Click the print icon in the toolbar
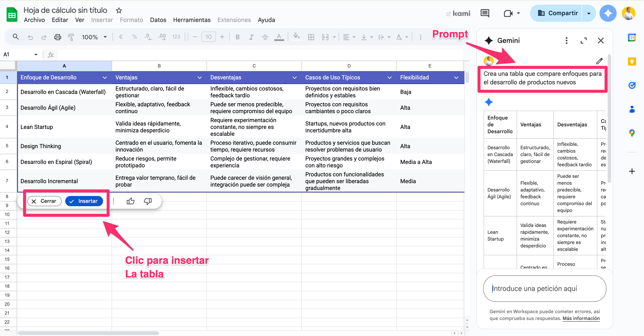Image resolution: width=644 pixels, height=336 pixels. click(58, 37)
